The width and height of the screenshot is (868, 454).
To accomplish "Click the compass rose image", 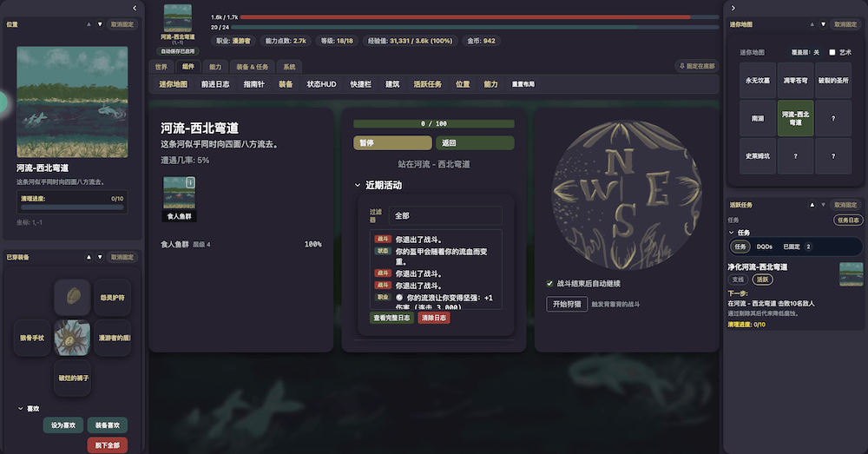I will point(626,195).
